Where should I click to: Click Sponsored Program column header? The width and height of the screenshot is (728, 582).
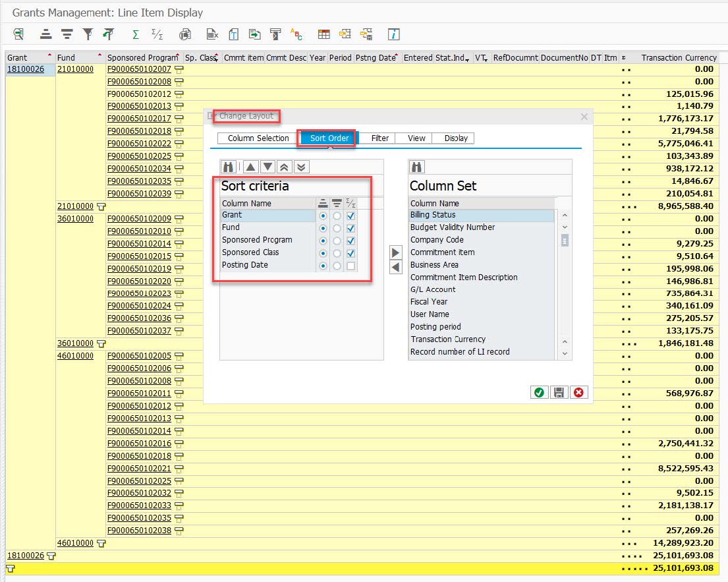tap(143, 57)
